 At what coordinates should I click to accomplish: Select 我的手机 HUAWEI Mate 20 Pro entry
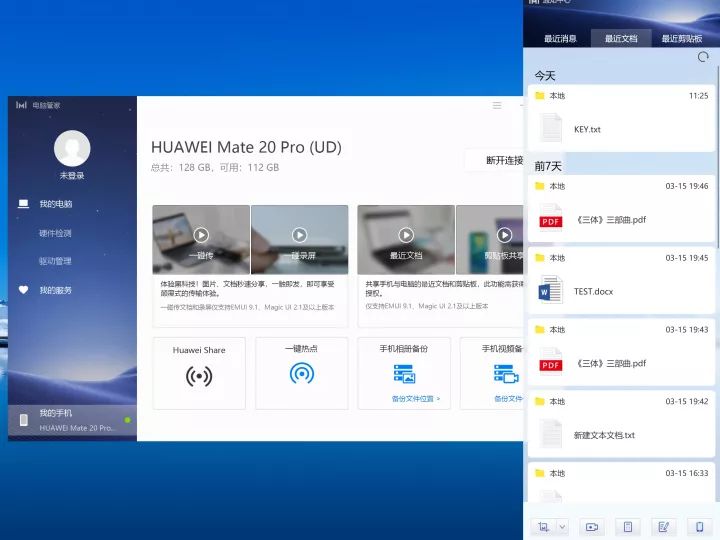tap(72, 420)
